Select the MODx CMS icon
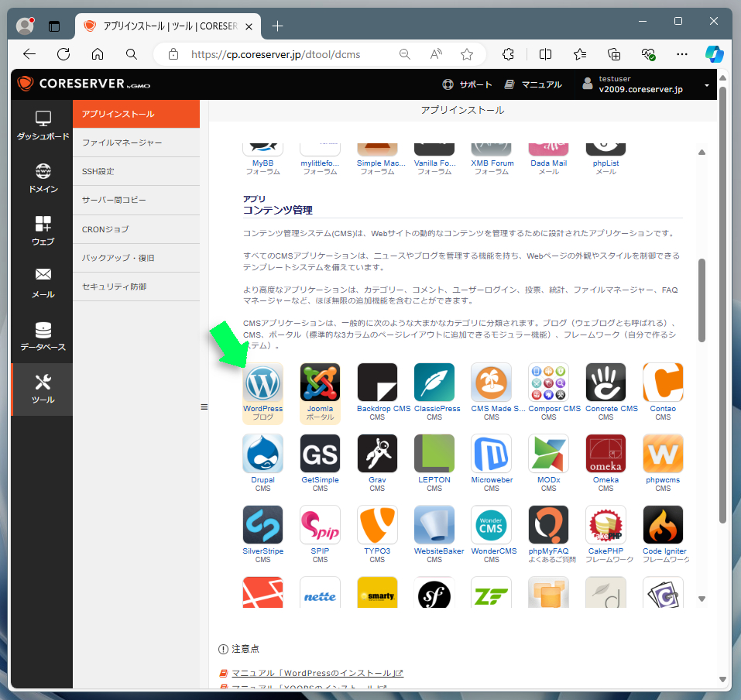The image size is (741, 700). tap(549, 454)
